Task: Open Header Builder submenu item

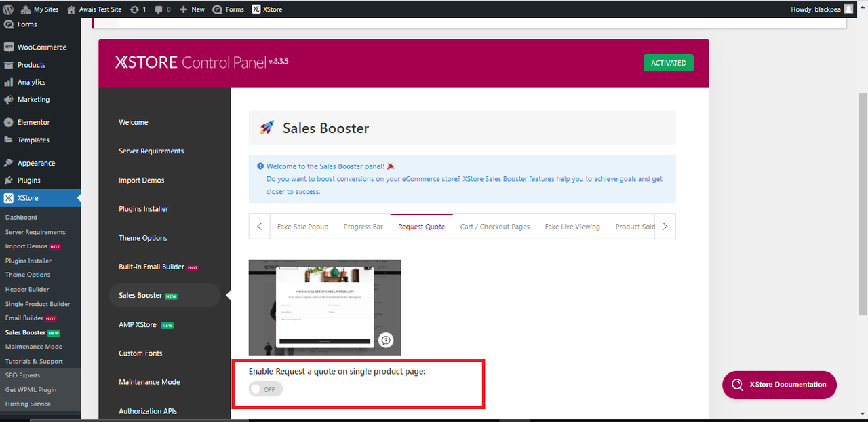Action: pyautogui.click(x=27, y=290)
